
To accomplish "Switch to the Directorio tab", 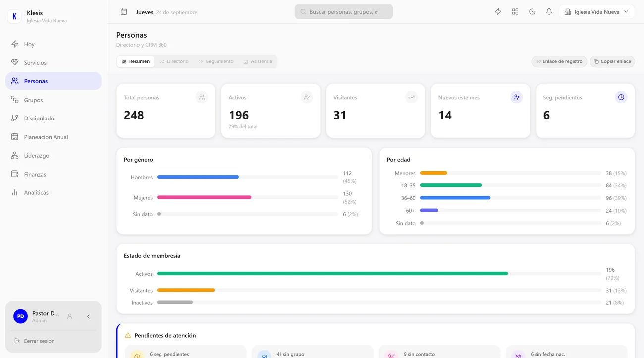I will point(174,61).
